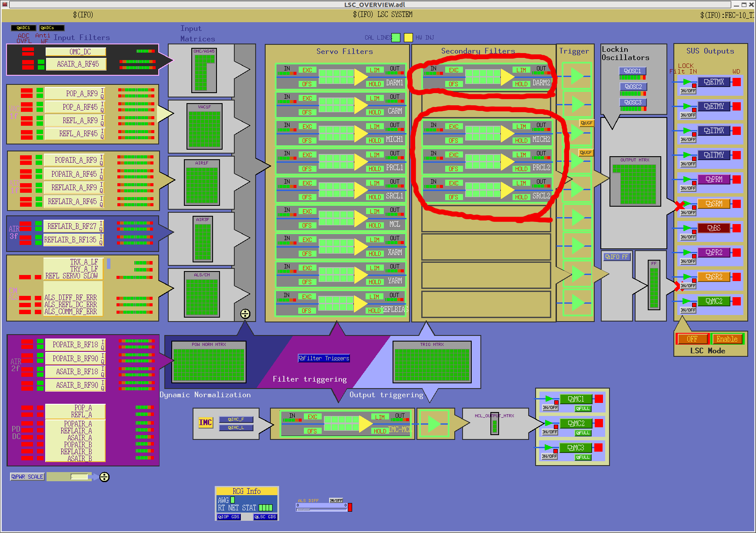Open the IFO FF related display
Screen dimensions: 756x533
coord(617,257)
